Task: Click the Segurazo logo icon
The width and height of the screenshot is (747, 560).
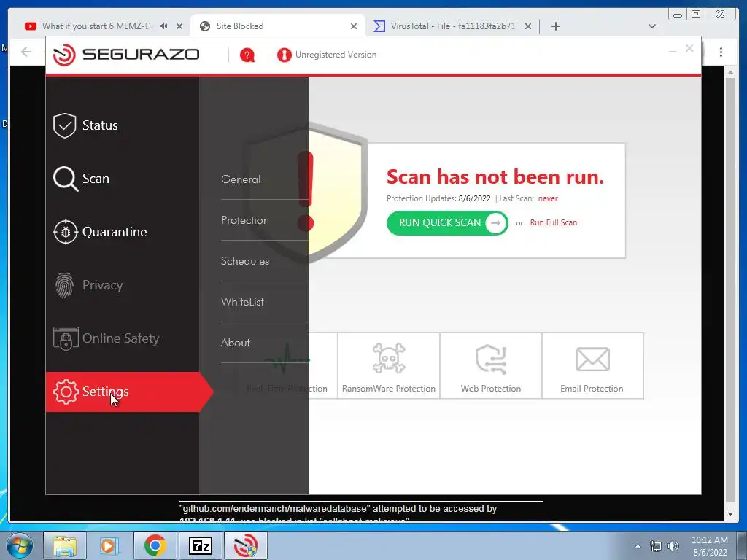Action: pyautogui.click(x=64, y=55)
